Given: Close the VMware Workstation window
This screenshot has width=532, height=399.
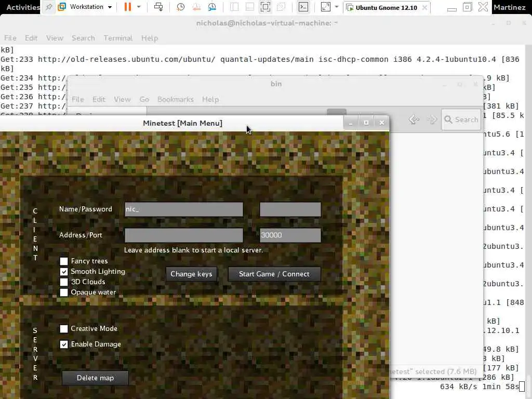Looking at the screenshot, I should (483, 7).
